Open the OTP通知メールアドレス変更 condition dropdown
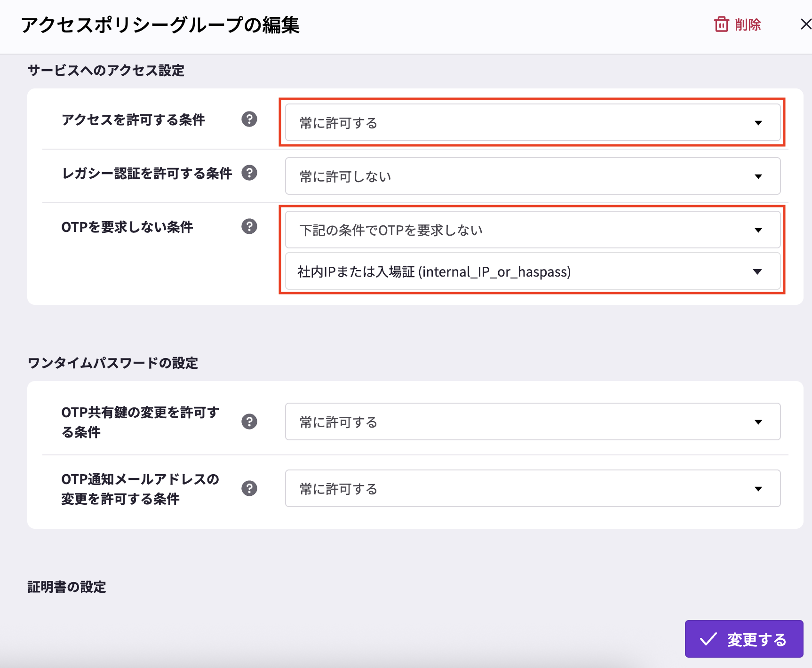812x668 pixels. tap(533, 489)
